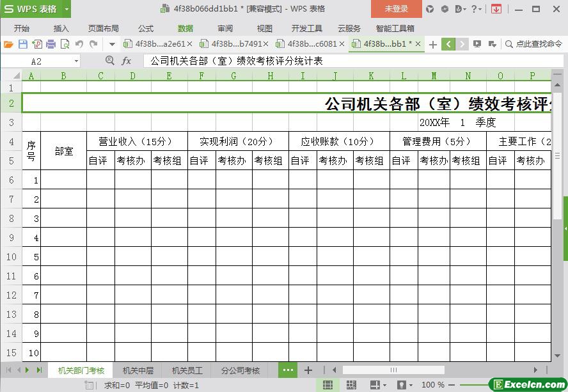
Task: Add a new sheet with plus icon
Action: (x=308, y=370)
